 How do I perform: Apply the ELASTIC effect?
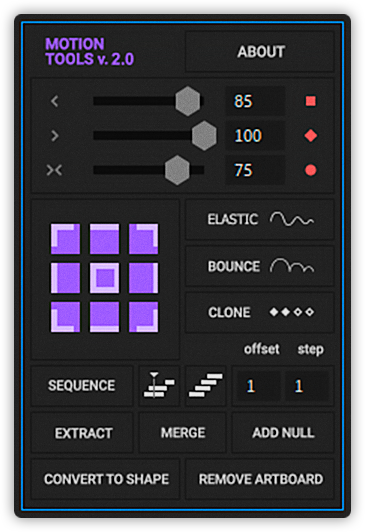[x=260, y=220]
